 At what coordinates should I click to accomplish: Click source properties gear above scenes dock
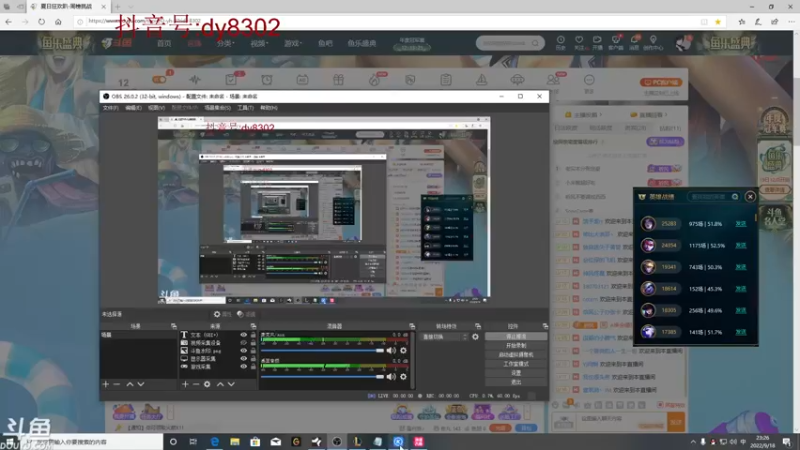coord(222,314)
